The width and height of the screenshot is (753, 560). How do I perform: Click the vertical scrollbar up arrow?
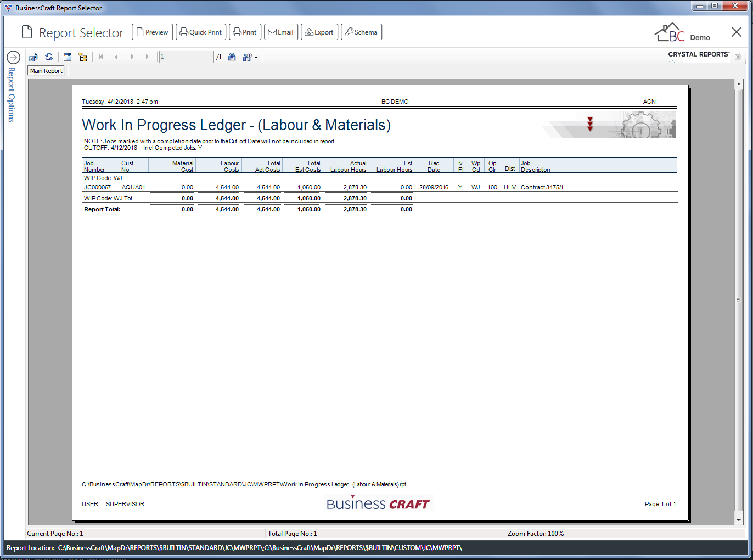point(739,84)
